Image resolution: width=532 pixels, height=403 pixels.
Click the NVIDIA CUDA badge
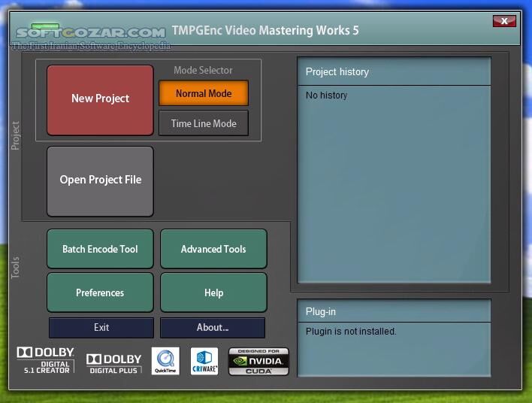pos(258,361)
